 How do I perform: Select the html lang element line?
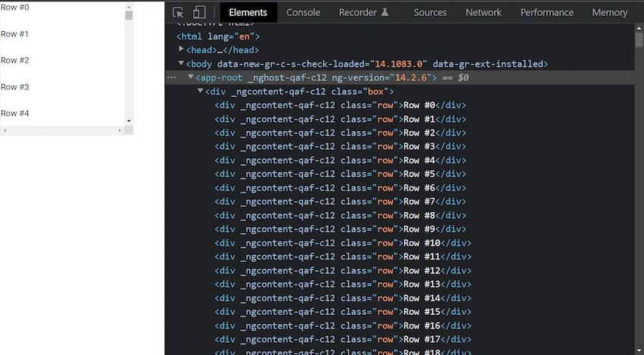tap(218, 36)
